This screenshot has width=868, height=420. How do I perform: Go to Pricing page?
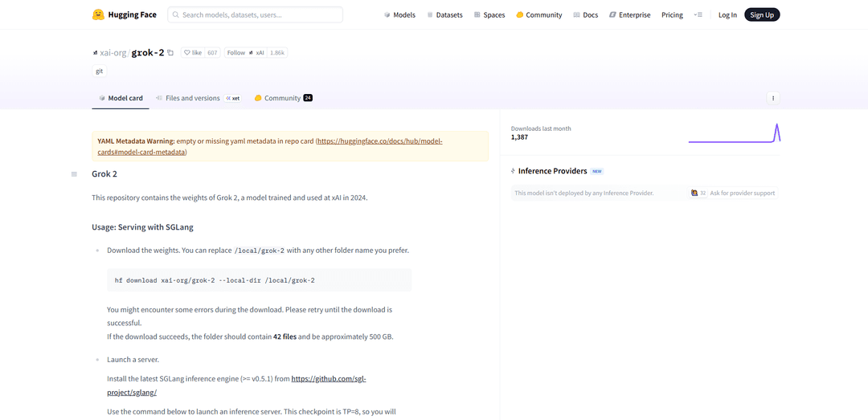pyautogui.click(x=672, y=15)
